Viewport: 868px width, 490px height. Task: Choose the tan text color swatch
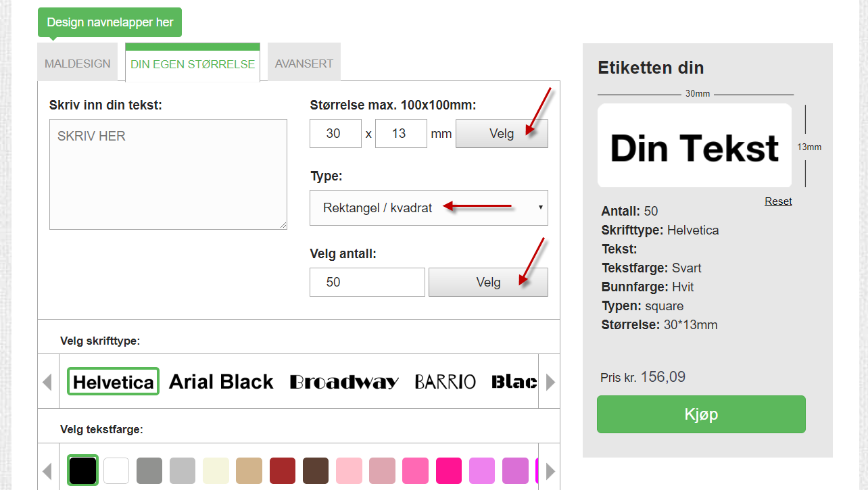click(x=249, y=470)
